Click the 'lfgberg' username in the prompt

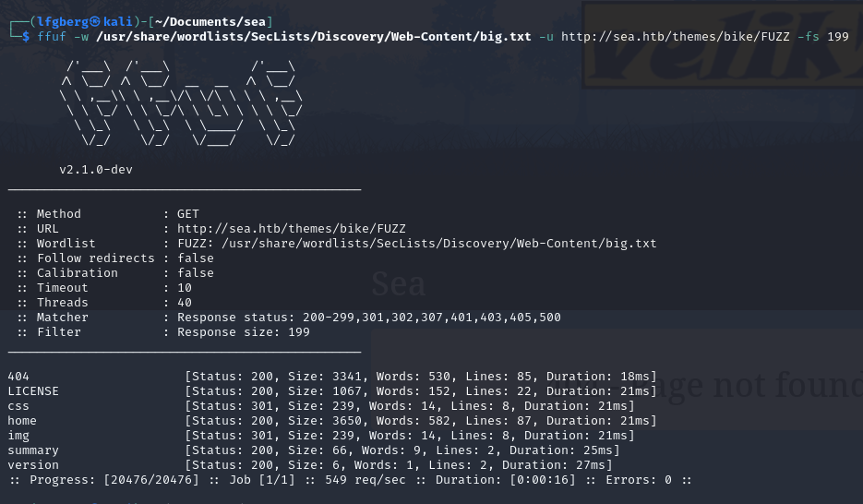(63, 22)
